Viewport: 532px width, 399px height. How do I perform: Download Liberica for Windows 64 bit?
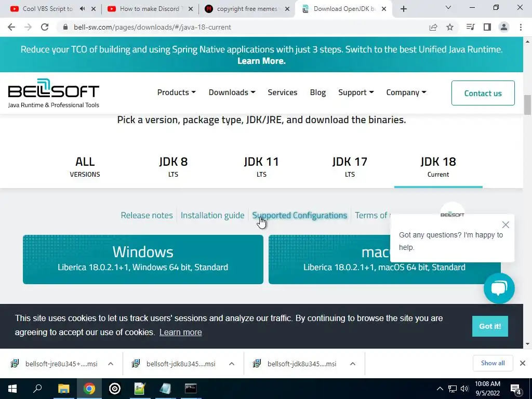(143, 259)
